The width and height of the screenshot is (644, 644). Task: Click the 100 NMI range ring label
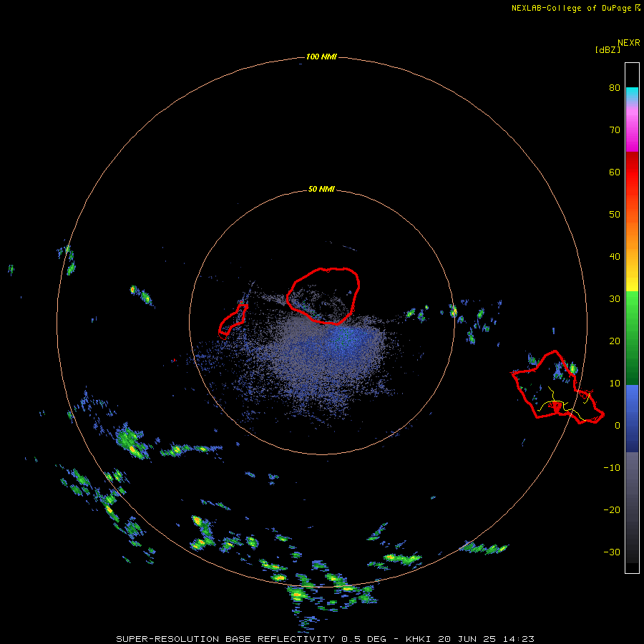coord(321,57)
